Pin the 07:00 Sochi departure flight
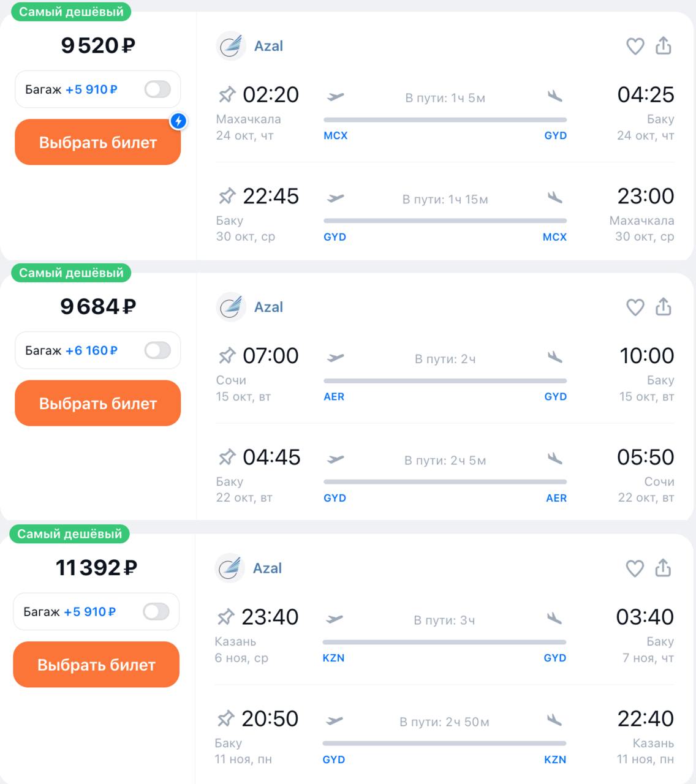This screenshot has width=696, height=784. pyautogui.click(x=227, y=356)
